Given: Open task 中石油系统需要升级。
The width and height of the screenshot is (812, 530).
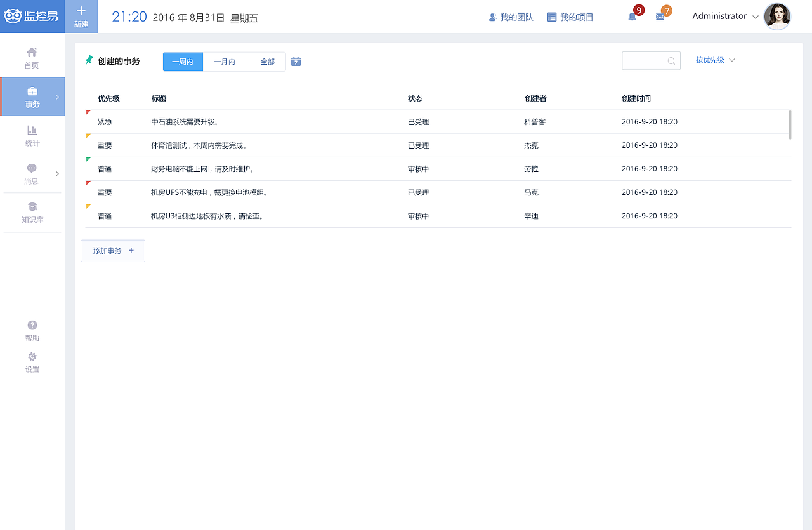Looking at the screenshot, I should click(x=185, y=122).
